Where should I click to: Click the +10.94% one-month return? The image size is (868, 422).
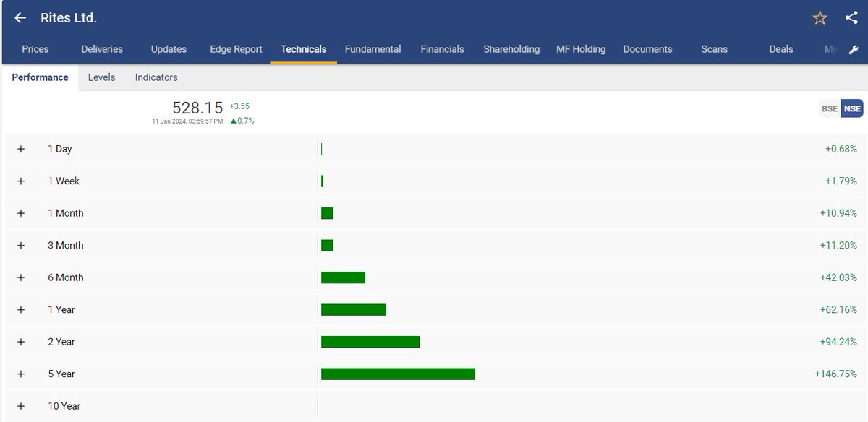point(838,213)
